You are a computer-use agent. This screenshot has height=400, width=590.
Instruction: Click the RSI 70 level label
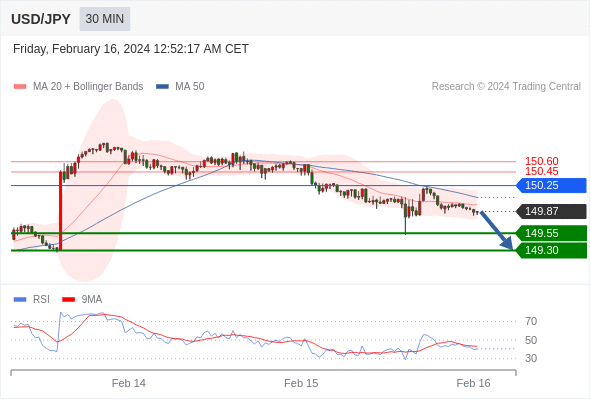point(531,321)
